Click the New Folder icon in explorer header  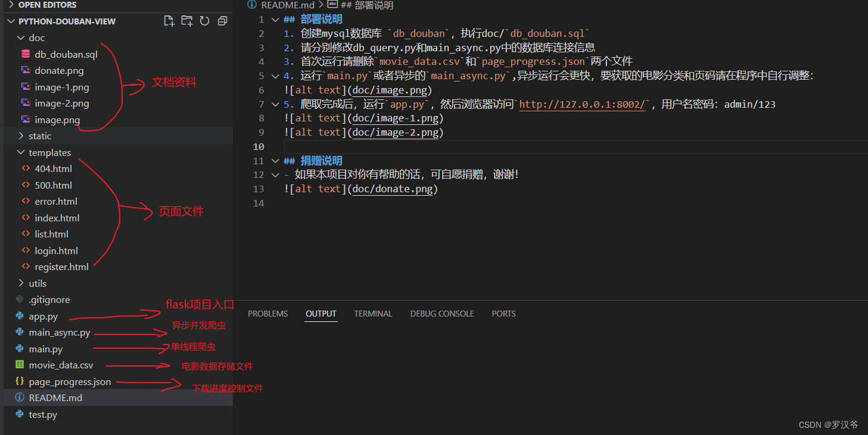pyautogui.click(x=187, y=21)
